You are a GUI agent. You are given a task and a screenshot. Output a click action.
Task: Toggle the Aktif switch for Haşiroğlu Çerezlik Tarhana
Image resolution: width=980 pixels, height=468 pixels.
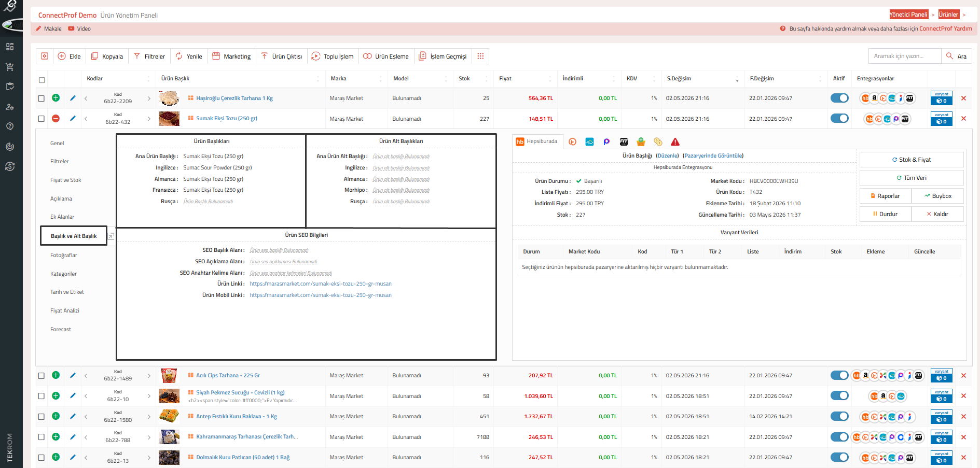tap(839, 98)
